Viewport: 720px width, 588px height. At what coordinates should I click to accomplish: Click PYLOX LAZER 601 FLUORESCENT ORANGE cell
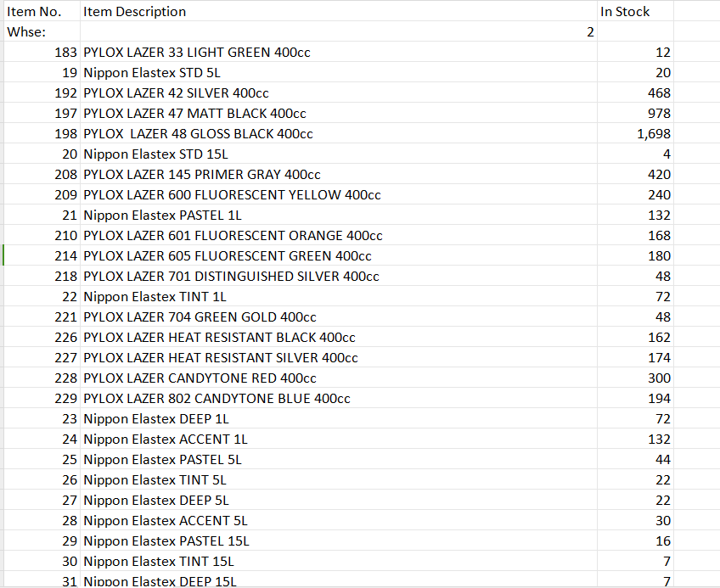pyautogui.click(x=233, y=236)
